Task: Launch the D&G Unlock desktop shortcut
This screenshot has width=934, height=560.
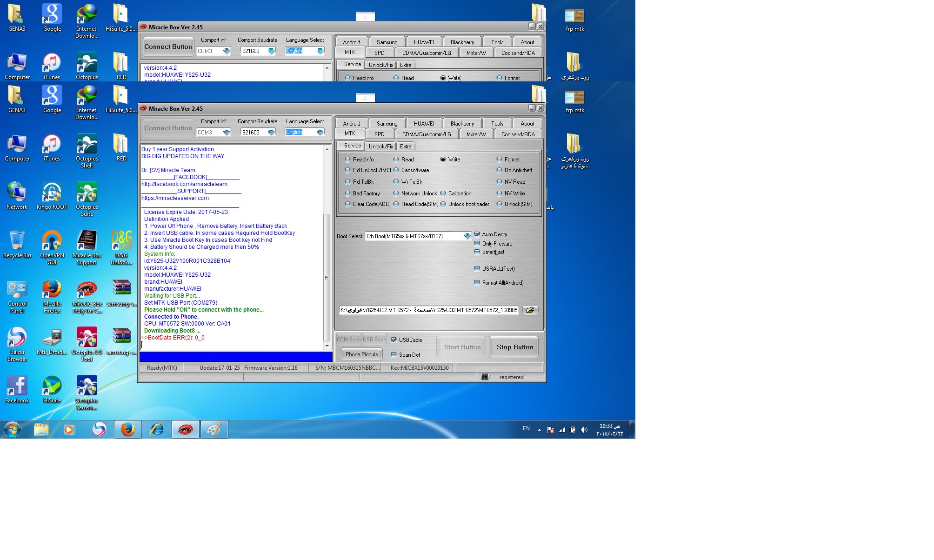Action: click(x=121, y=247)
